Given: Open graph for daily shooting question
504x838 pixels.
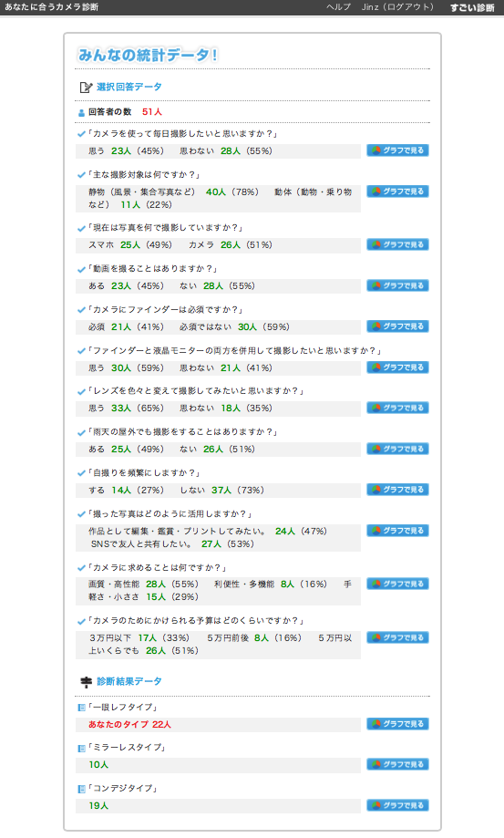Looking at the screenshot, I should [x=397, y=150].
